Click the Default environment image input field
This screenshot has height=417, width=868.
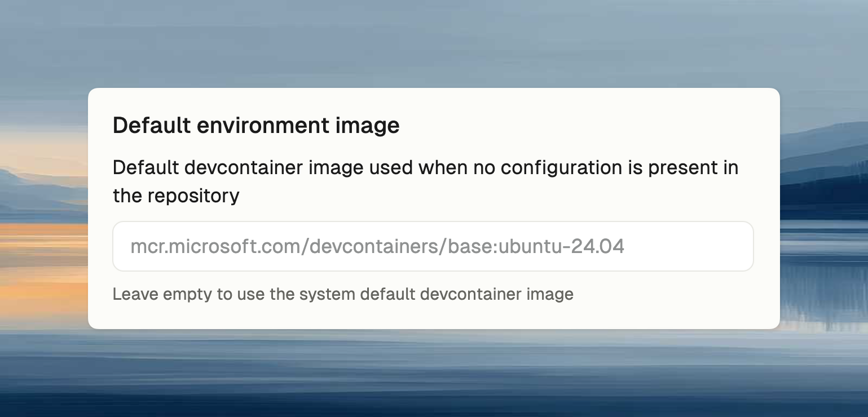(x=433, y=246)
